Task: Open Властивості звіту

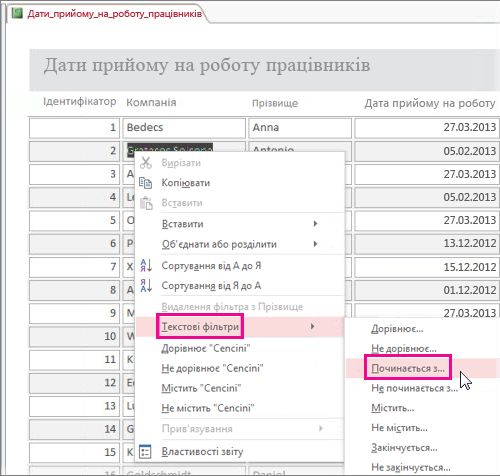Action: (202, 452)
